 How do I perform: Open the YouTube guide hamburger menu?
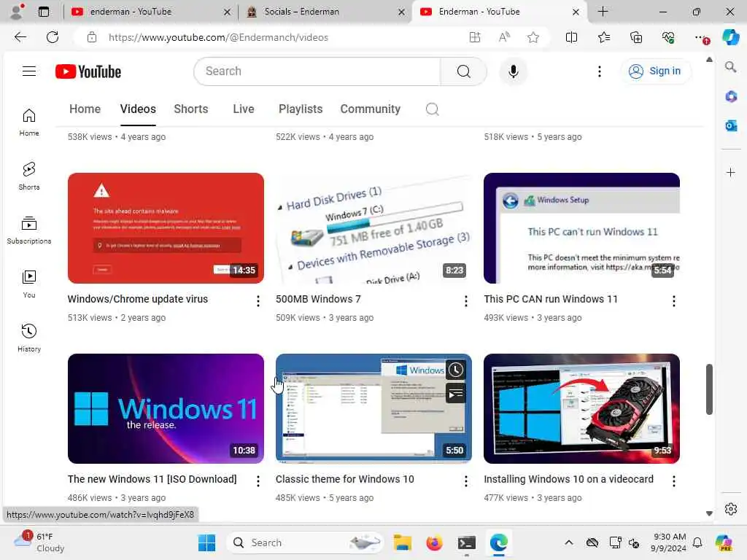[29, 71]
